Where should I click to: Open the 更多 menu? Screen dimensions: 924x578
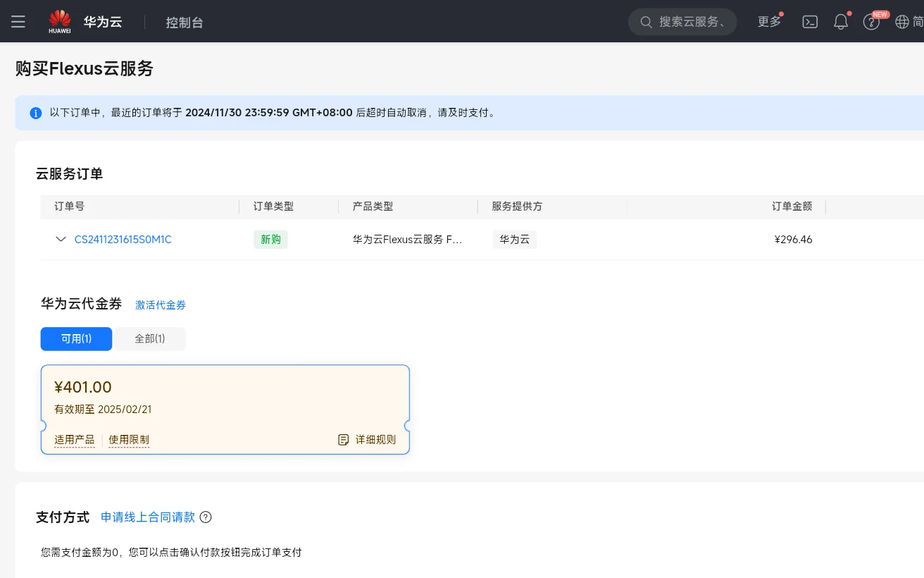click(x=769, y=22)
